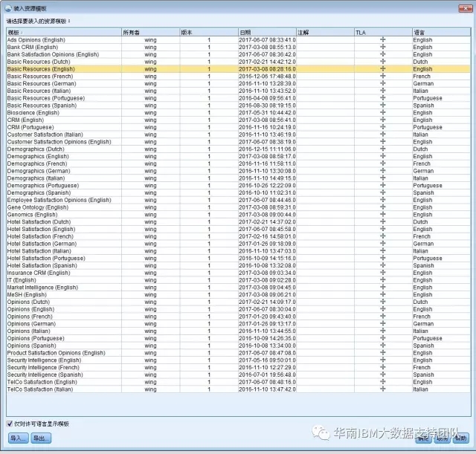Click TLA icon in Basic Resources (German) row
The width and height of the screenshot is (476, 454).
[x=383, y=83]
